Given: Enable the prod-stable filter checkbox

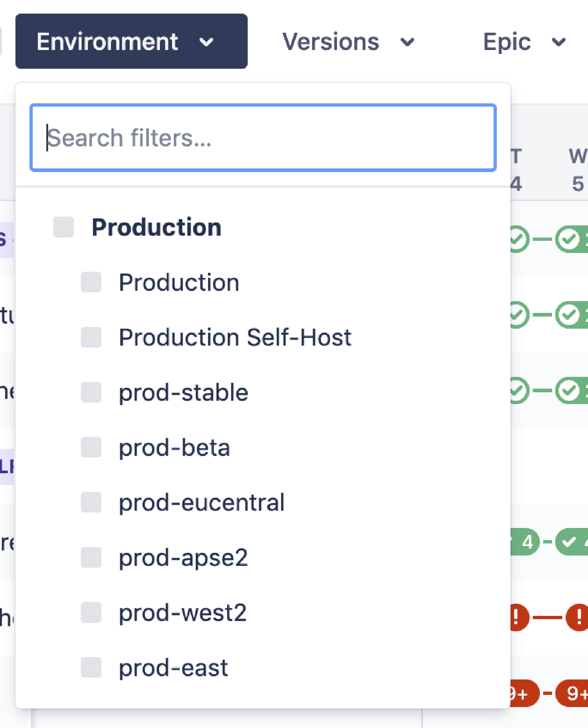Looking at the screenshot, I should coord(91,393).
